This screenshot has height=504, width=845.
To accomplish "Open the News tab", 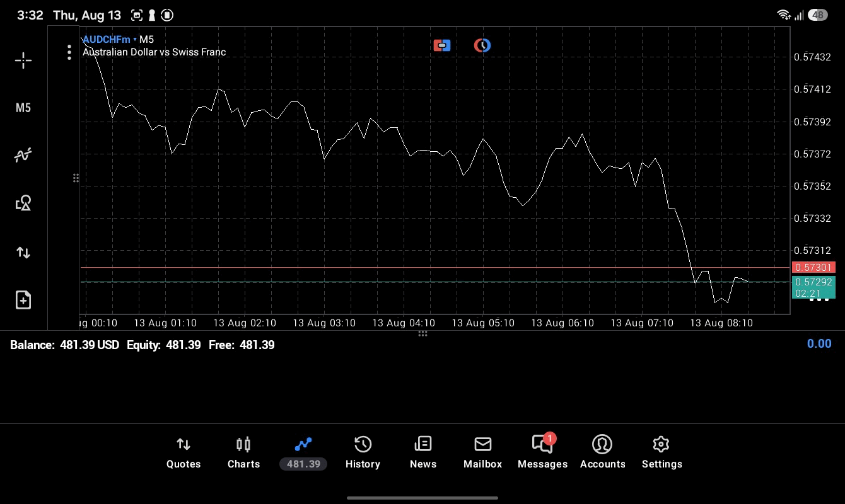I will pyautogui.click(x=423, y=453).
